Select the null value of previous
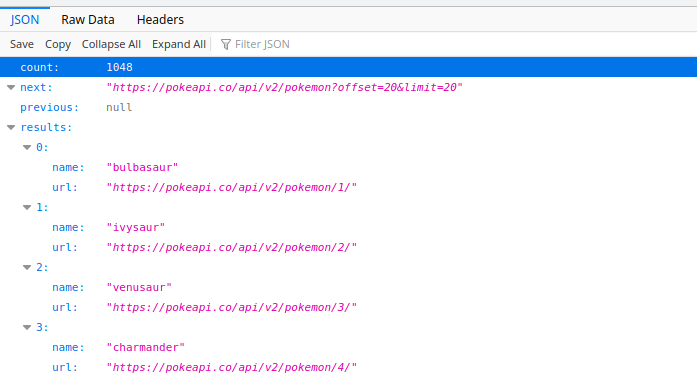697x381 pixels. (x=119, y=107)
